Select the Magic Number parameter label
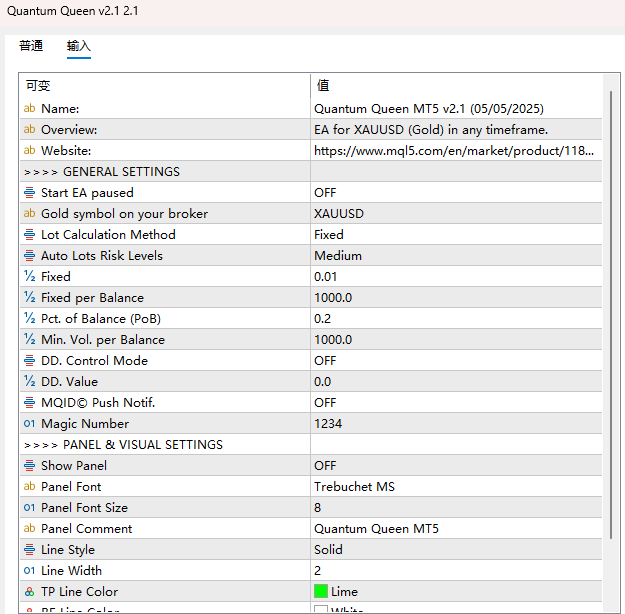The image size is (625, 614). pyautogui.click(x=85, y=423)
